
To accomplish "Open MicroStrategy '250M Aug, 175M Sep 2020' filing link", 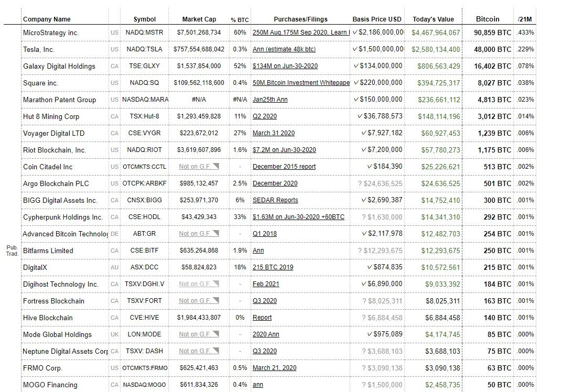I will (301, 32).
